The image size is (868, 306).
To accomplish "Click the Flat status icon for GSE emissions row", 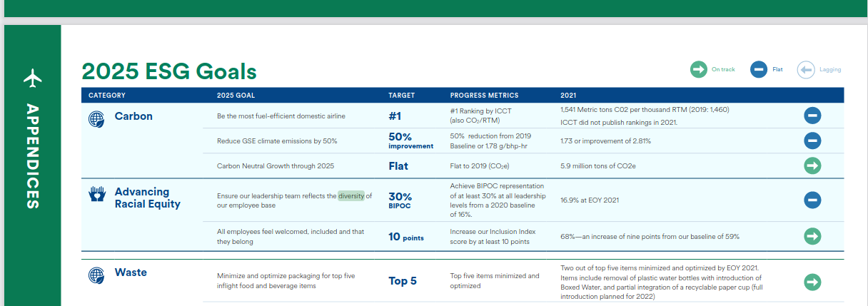I will pyautogui.click(x=812, y=141).
